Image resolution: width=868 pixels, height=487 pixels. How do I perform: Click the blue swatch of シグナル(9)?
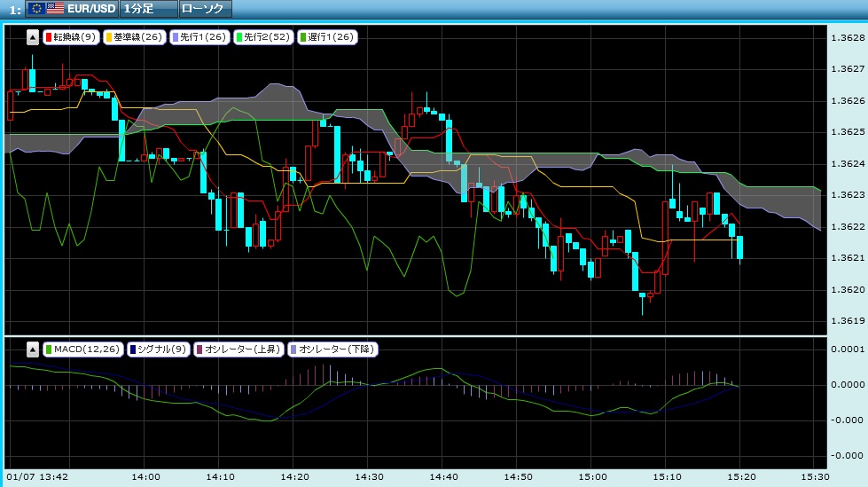133,349
